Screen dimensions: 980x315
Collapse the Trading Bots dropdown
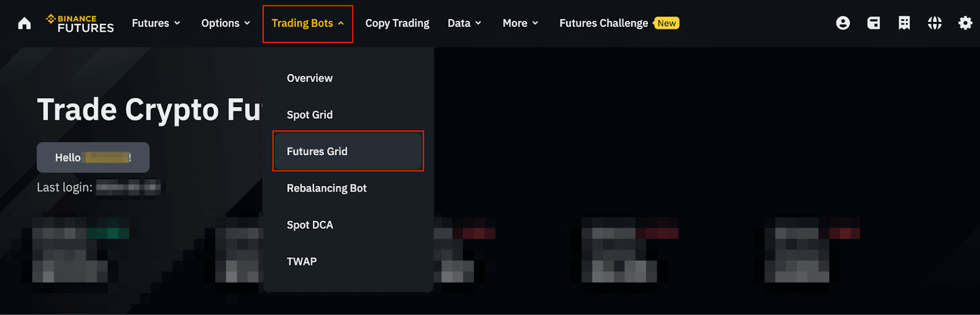tap(307, 23)
